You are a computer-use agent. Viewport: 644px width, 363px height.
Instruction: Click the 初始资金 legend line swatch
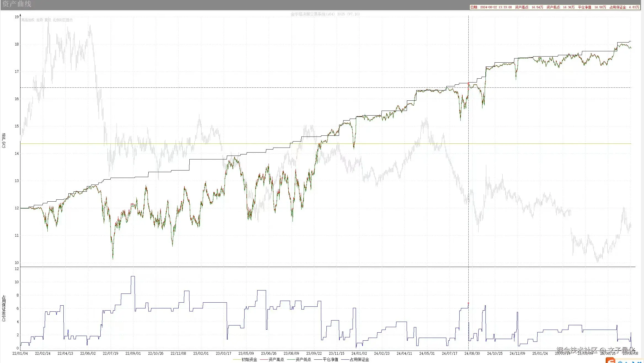click(237, 359)
